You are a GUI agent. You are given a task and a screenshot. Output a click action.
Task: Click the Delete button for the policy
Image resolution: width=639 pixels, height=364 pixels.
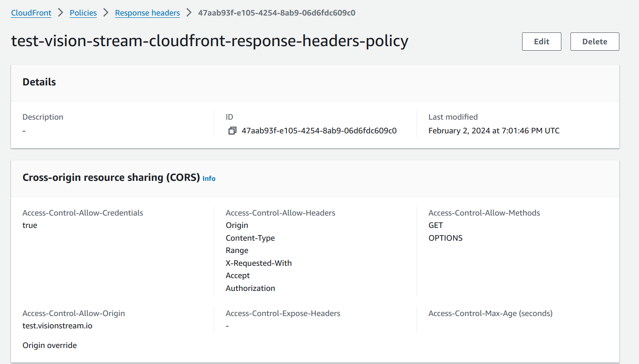[594, 41]
